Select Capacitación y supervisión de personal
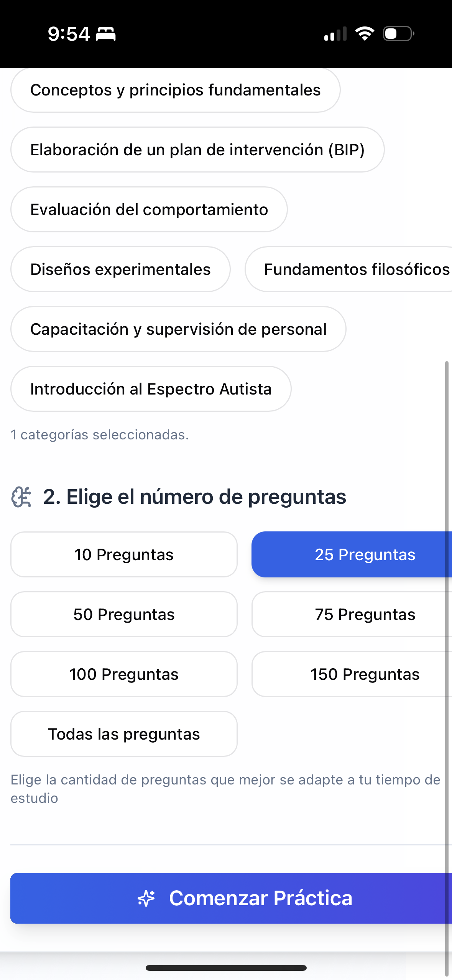Screen dimensions: 452x980 178,329
